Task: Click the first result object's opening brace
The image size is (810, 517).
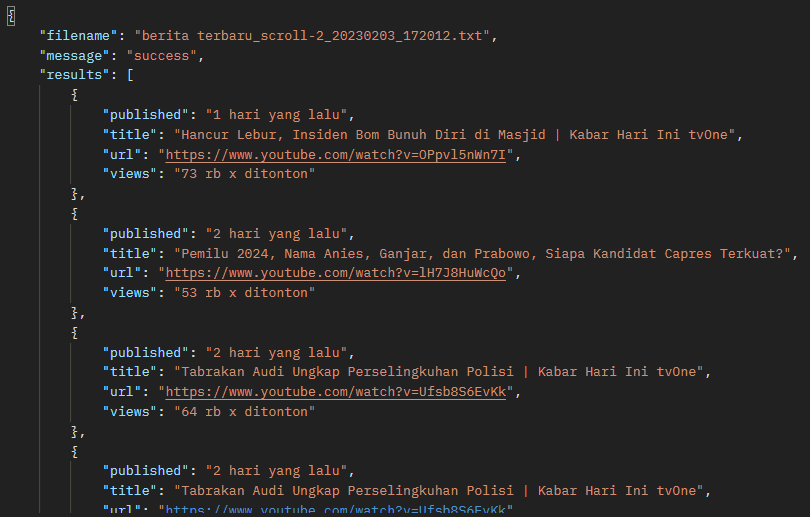Action: [75, 95]
